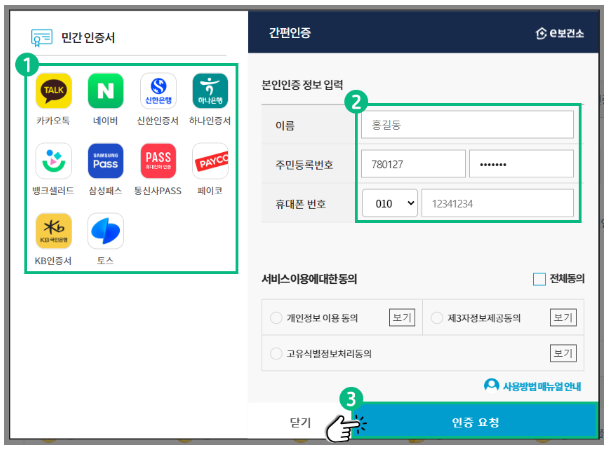View 제3자정보제공동의 terms with 보기
Screen dimensions: 606x450
(563, 317)
